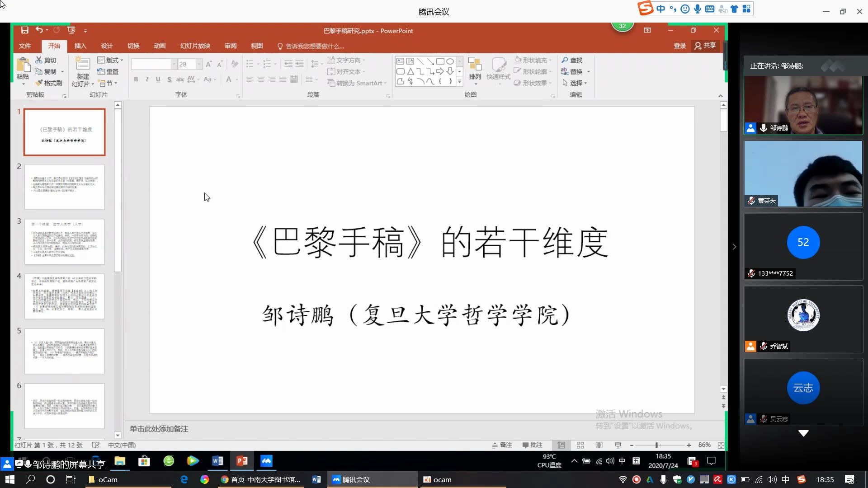Click the Slide Show icon in status bar
The width and height of the screenshot is (868, 488).
tap(618, 445)
